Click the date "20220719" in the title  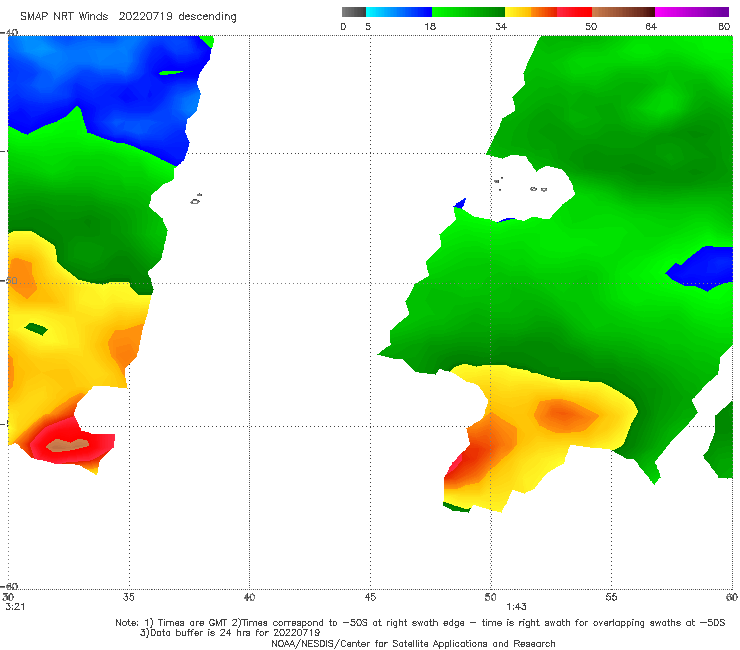click(x=145, y=16)
